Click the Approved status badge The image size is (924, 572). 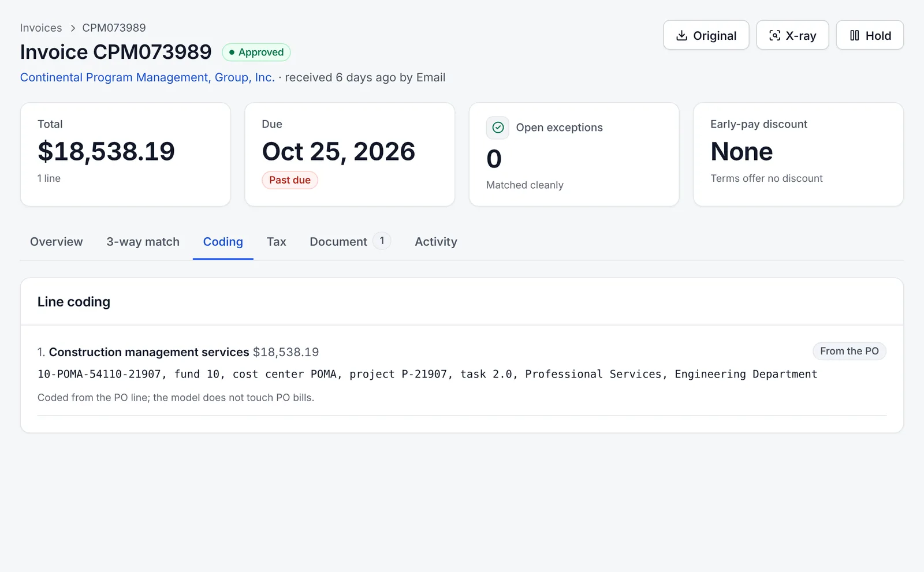pos(256,53)
